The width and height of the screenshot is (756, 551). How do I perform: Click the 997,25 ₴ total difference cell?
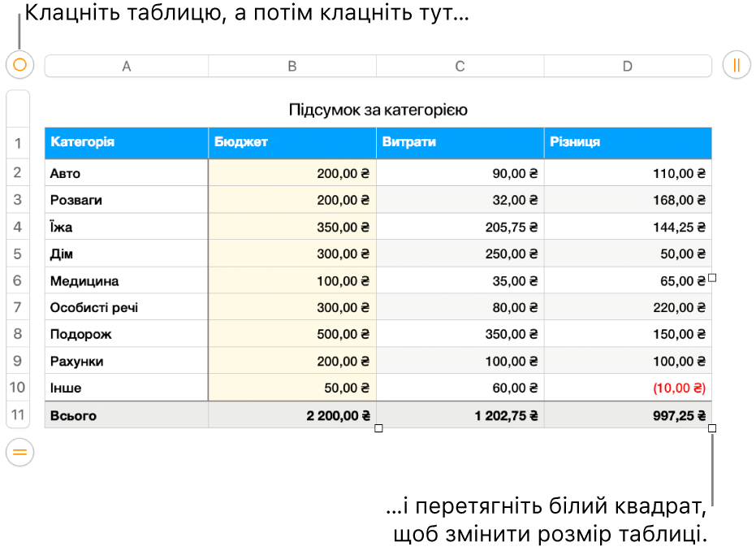tap(628, 415)
